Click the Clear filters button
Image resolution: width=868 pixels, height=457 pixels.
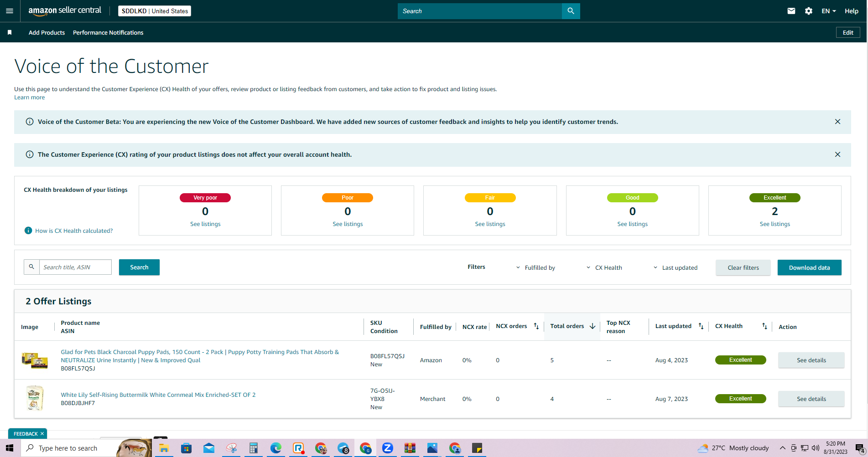click(x=743, y=268)
